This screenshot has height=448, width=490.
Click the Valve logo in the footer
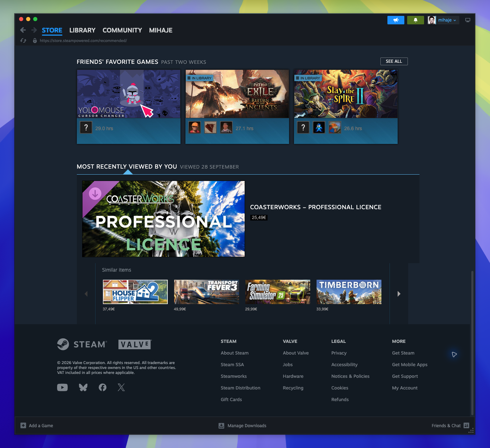click(135, 344)
